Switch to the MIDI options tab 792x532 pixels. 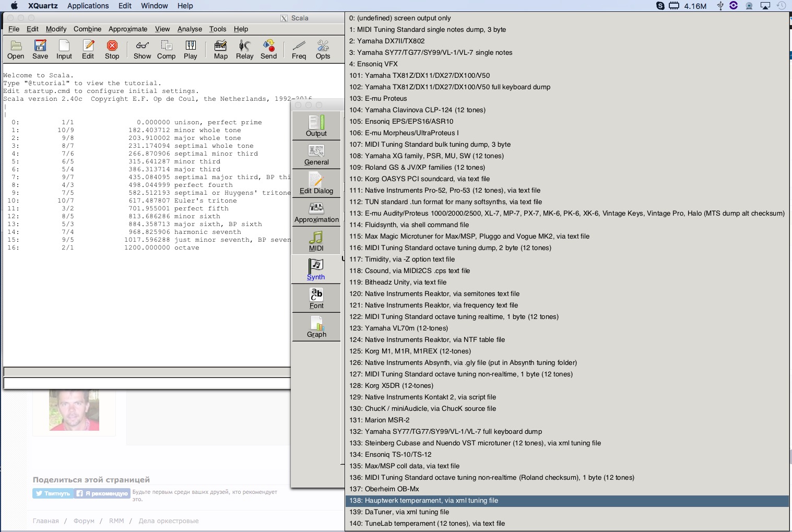coord(316,241)
